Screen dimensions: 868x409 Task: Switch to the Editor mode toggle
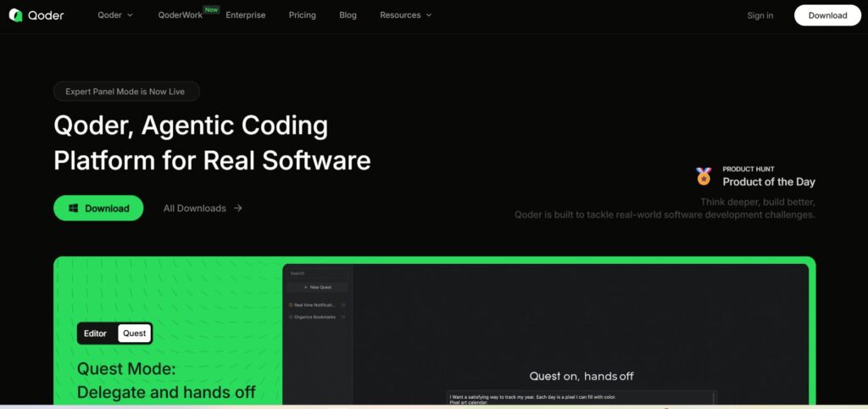coord(95,333)
